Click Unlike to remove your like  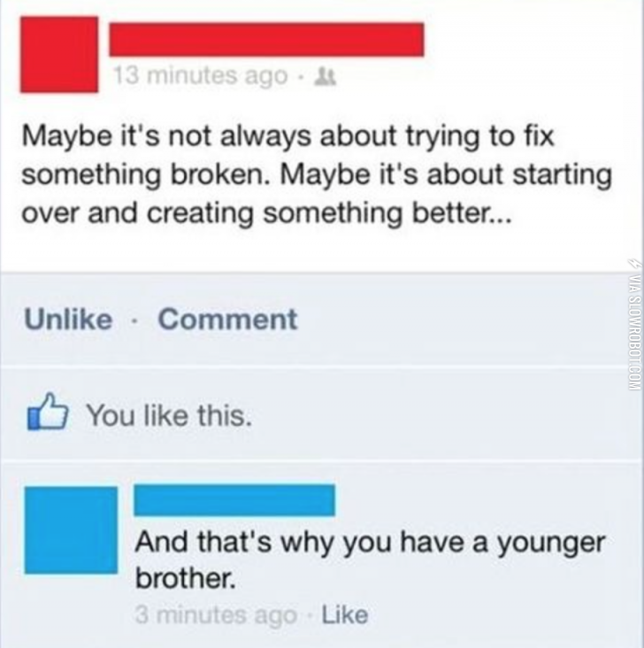pos(68,319)
